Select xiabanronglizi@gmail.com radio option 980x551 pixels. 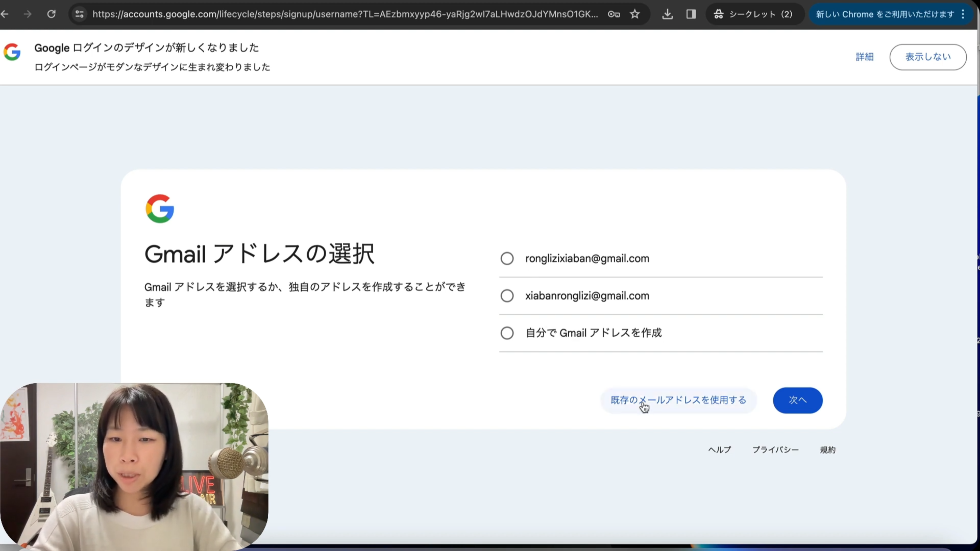507,296
